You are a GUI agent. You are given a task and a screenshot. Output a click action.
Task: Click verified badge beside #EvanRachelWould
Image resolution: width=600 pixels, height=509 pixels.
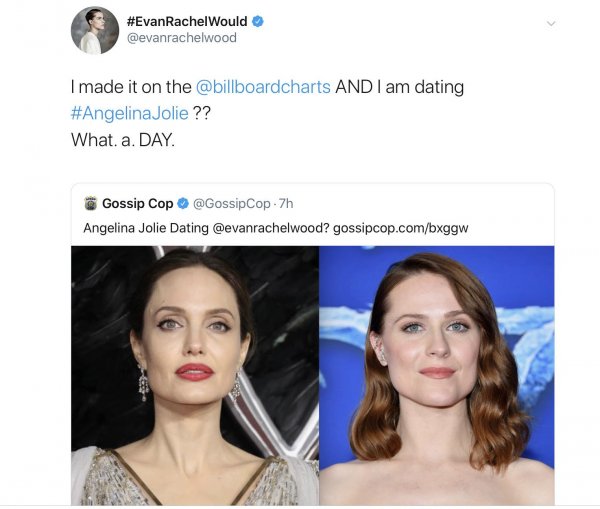tap(258, 21)
